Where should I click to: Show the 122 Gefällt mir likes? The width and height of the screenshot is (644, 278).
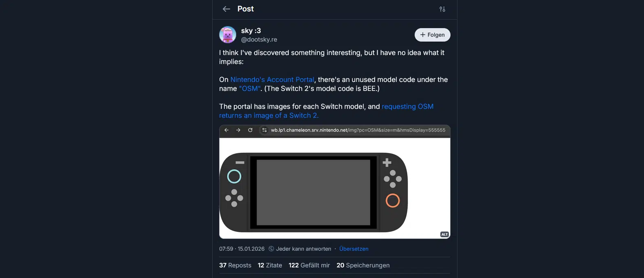[x=309, y=265]
